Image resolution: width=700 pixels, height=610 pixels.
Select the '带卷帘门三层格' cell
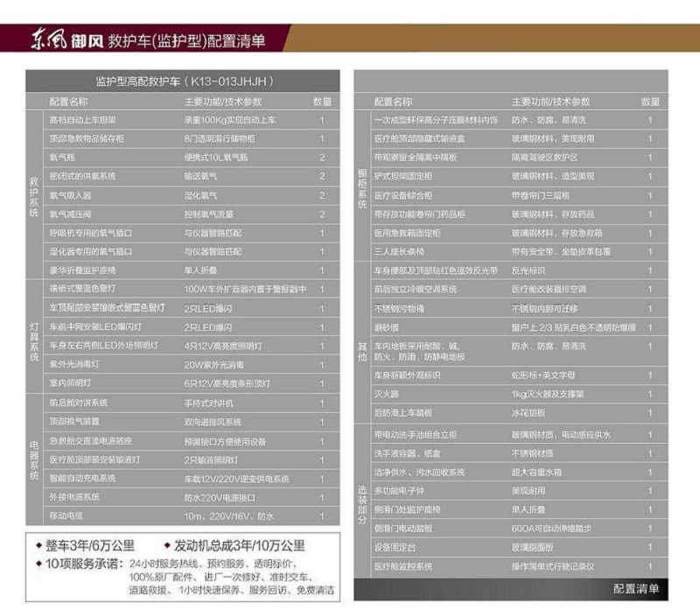(541, 195)
